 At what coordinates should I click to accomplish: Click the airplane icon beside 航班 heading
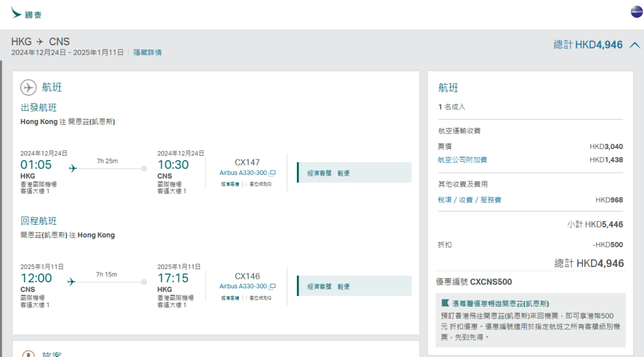pyautogui.click(x=28, y=88)
